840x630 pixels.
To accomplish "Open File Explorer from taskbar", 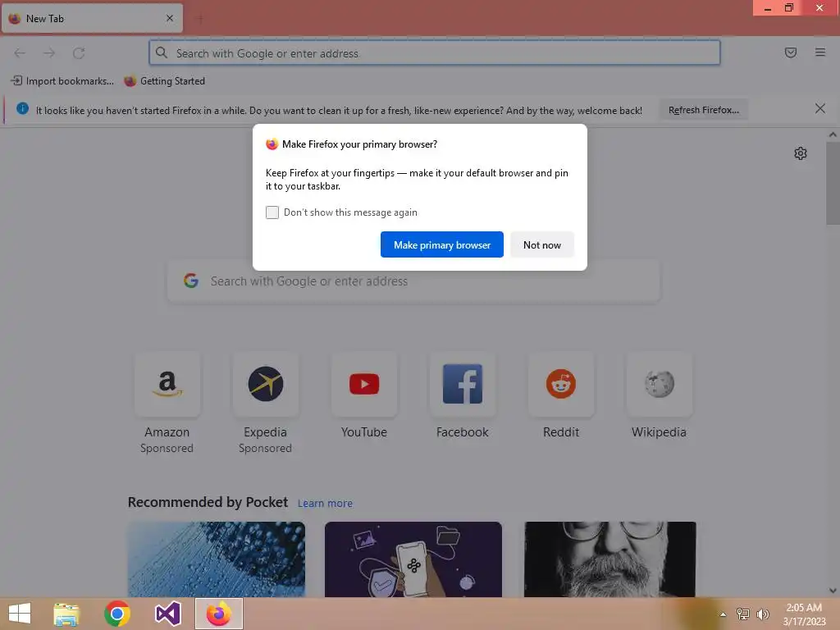I will pyautogui.click(x=66, y=614).
